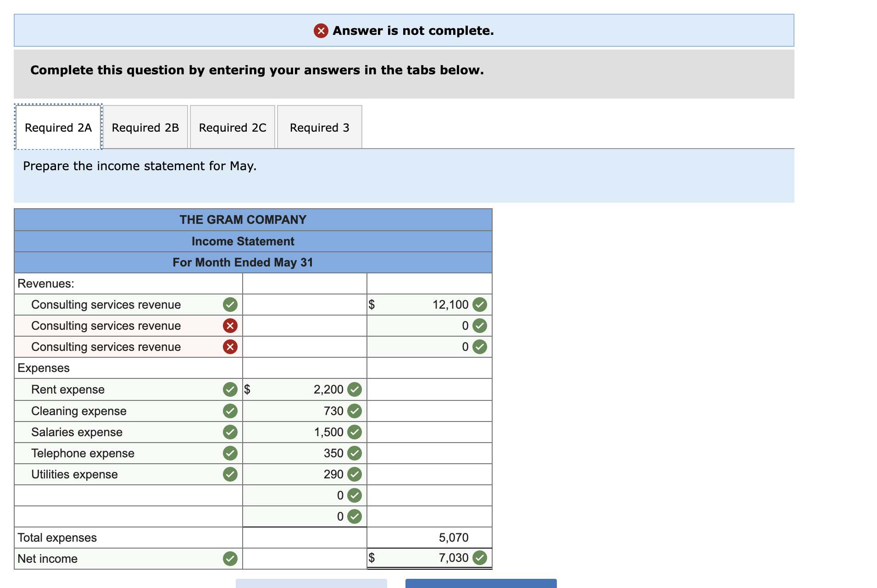Open the Required 2C tab
877x588 pixels.
click(233, 128)
